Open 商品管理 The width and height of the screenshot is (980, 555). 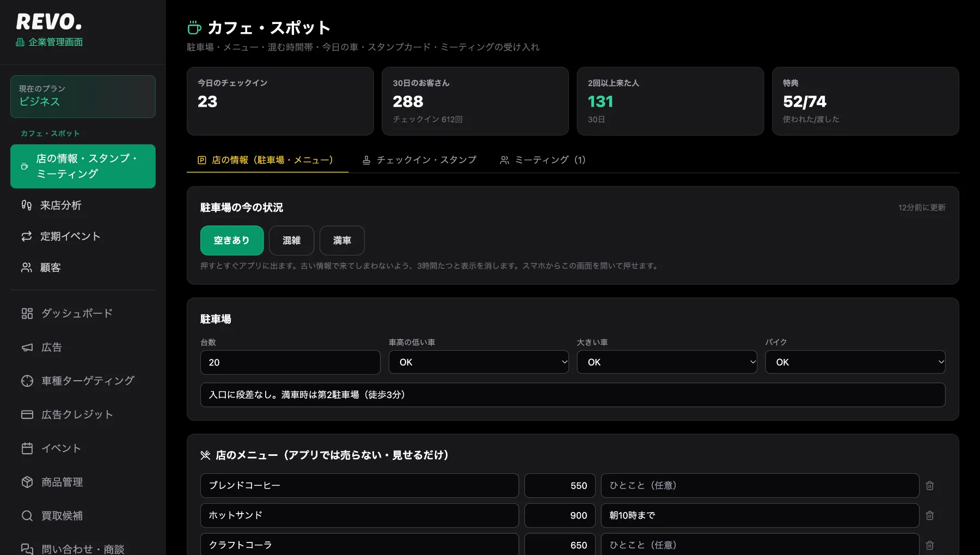click(x=83, y=482)
